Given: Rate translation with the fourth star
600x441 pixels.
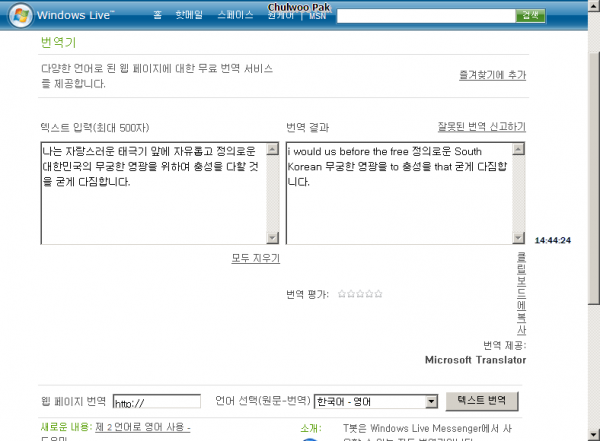Looking at the screenshot, I should pos(369,294).
